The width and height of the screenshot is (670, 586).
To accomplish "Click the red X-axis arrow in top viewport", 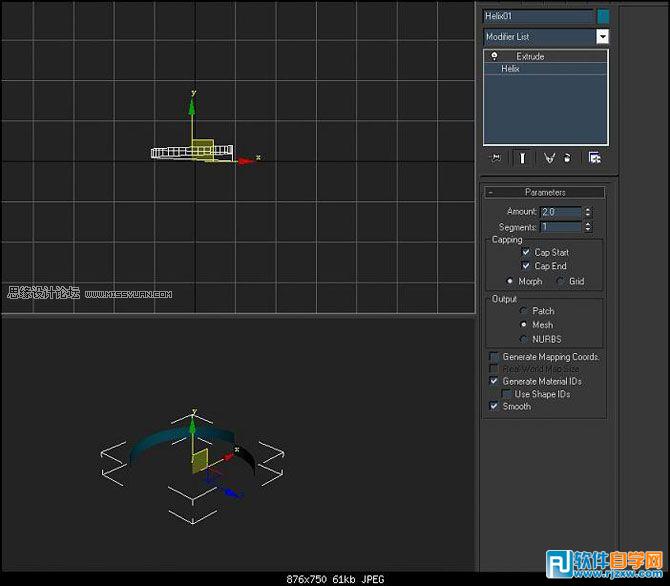I will pos(247,161).
